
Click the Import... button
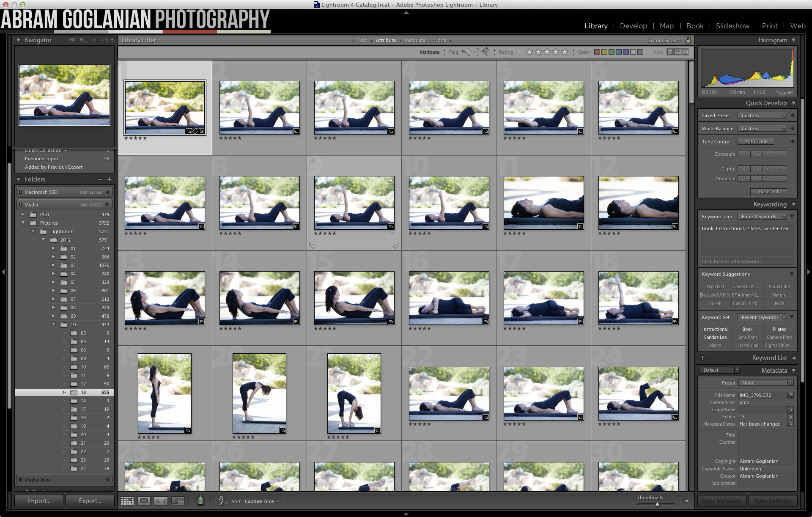tap(39, 501)
